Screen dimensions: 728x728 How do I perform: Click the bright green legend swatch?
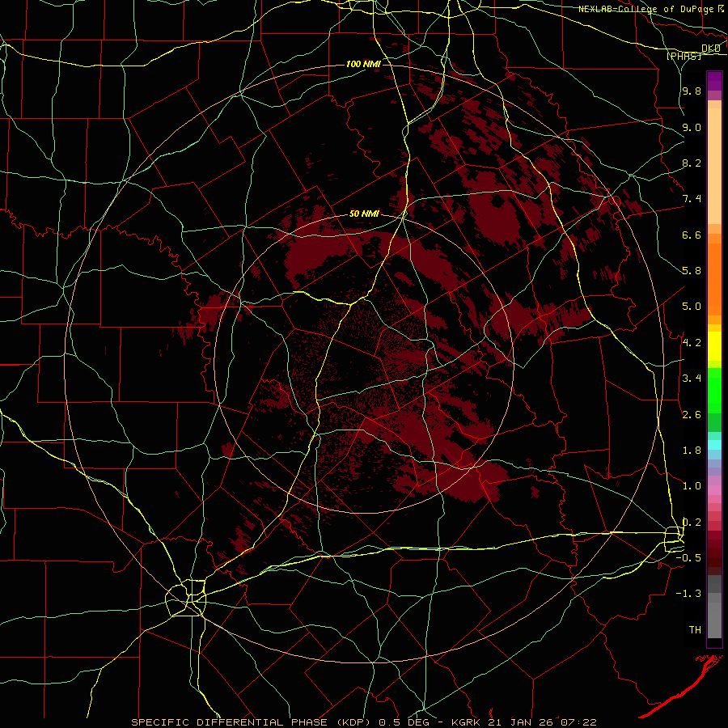(714, 390)
